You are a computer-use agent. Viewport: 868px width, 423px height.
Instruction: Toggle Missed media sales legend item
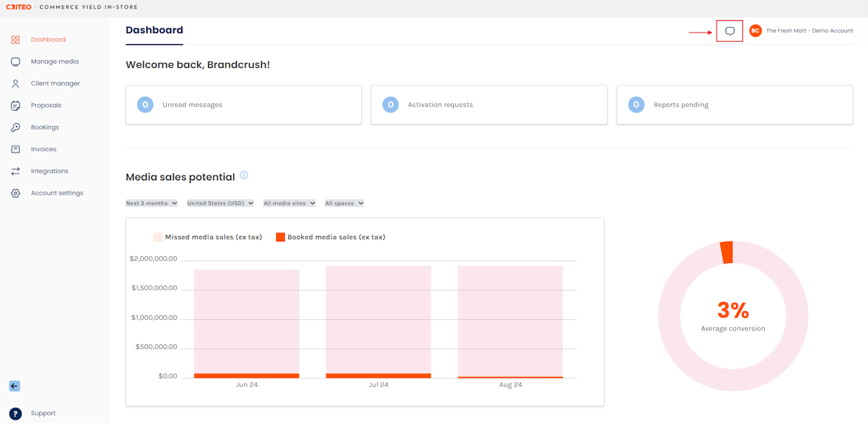point(208,237)
